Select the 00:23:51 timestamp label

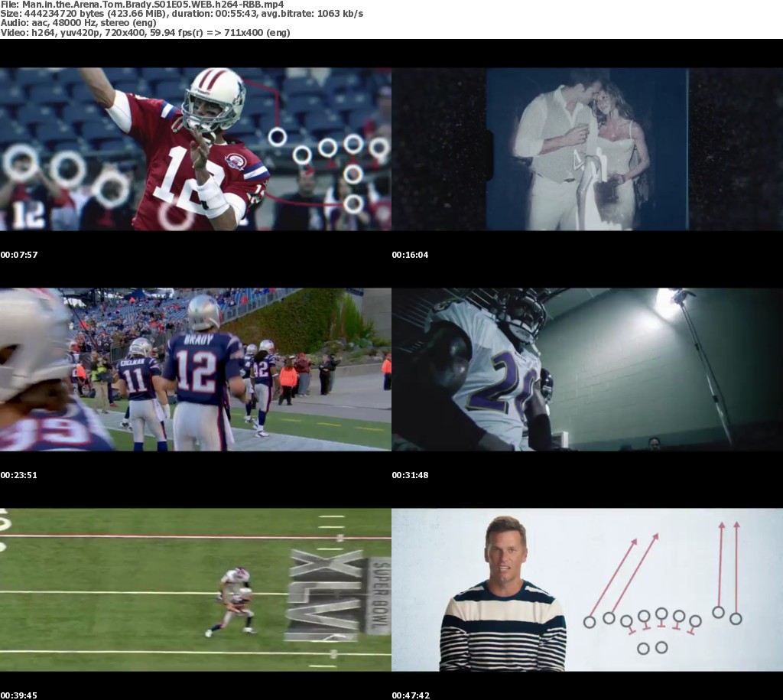point(19,475)
